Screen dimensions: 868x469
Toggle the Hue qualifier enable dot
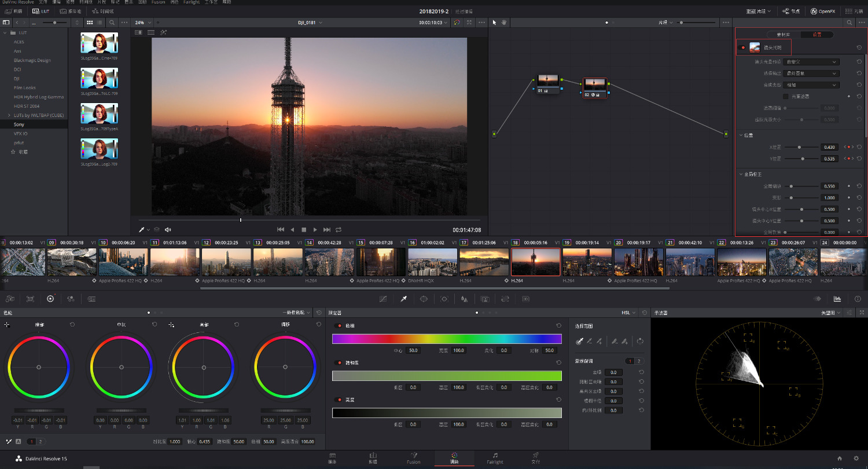[339, 325]
